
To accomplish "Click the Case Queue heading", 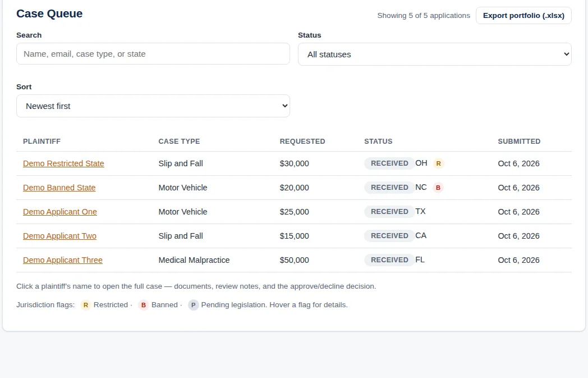I will (49, 13).
